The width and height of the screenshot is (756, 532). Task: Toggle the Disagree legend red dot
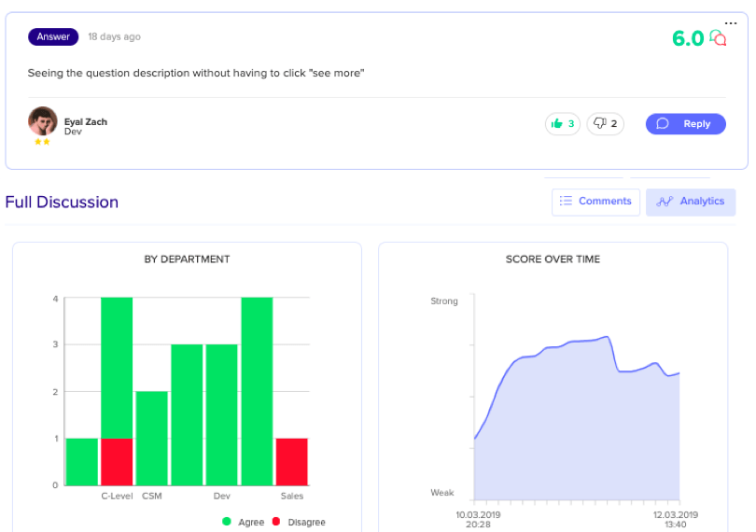tap(276, 522)
